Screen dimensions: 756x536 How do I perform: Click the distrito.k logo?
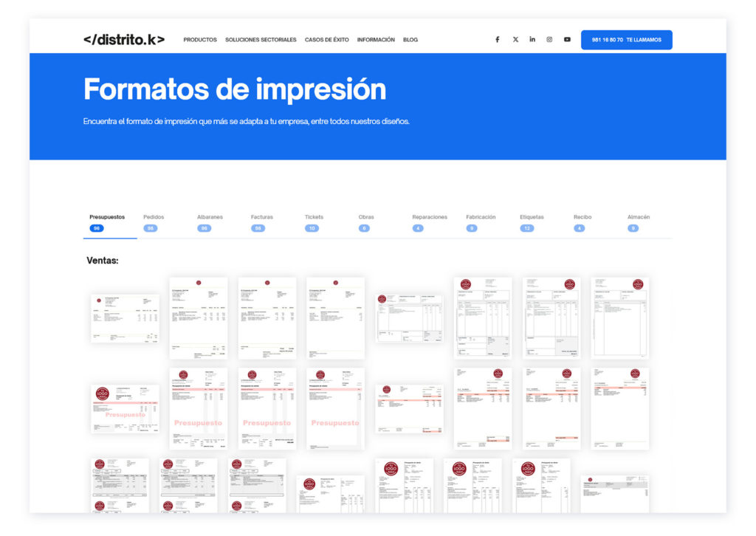point(124,40)
